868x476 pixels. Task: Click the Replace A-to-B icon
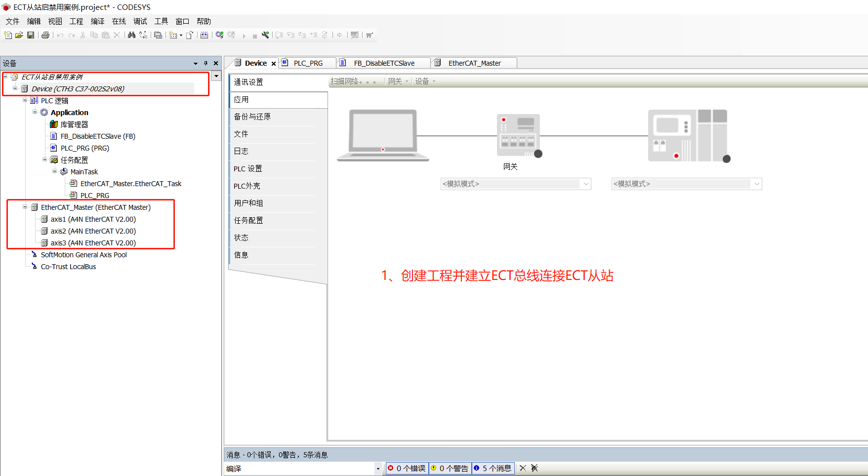tap(143, 35)
